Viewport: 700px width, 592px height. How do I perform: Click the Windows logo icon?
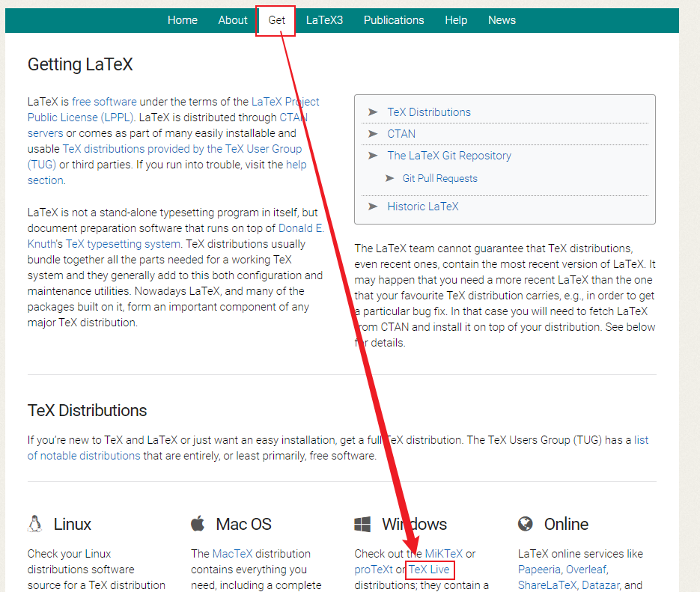point(364,524)
